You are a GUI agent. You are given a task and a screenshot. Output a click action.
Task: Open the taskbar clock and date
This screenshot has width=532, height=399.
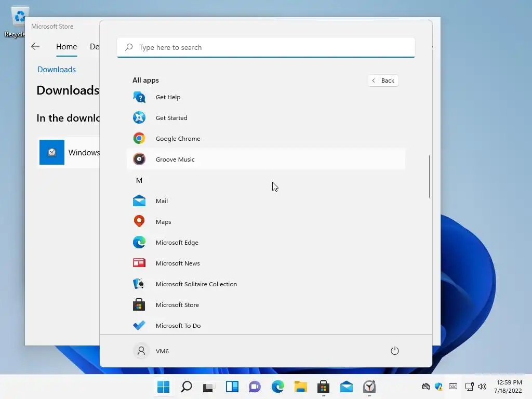[x=508, y=387]
